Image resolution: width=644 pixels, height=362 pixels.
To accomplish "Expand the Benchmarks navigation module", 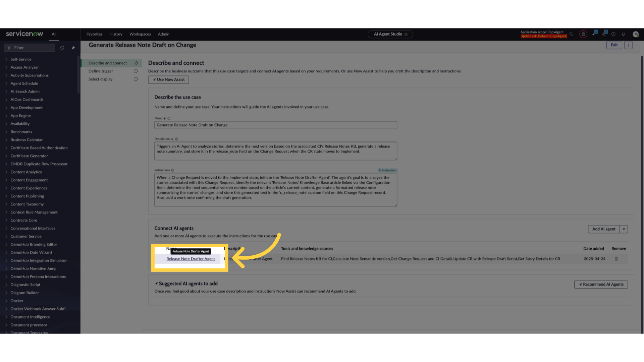I will (6, 132).
